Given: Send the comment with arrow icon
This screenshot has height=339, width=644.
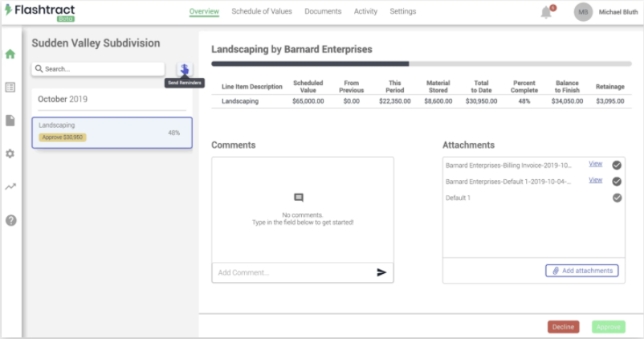Looking at the screenshot, I should click(381, 272).
